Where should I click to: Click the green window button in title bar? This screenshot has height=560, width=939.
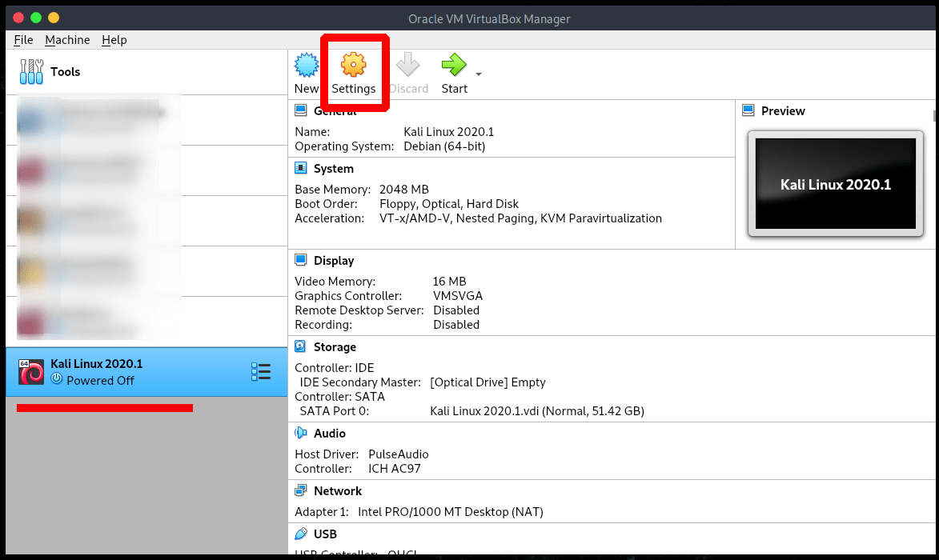point(36,18)
